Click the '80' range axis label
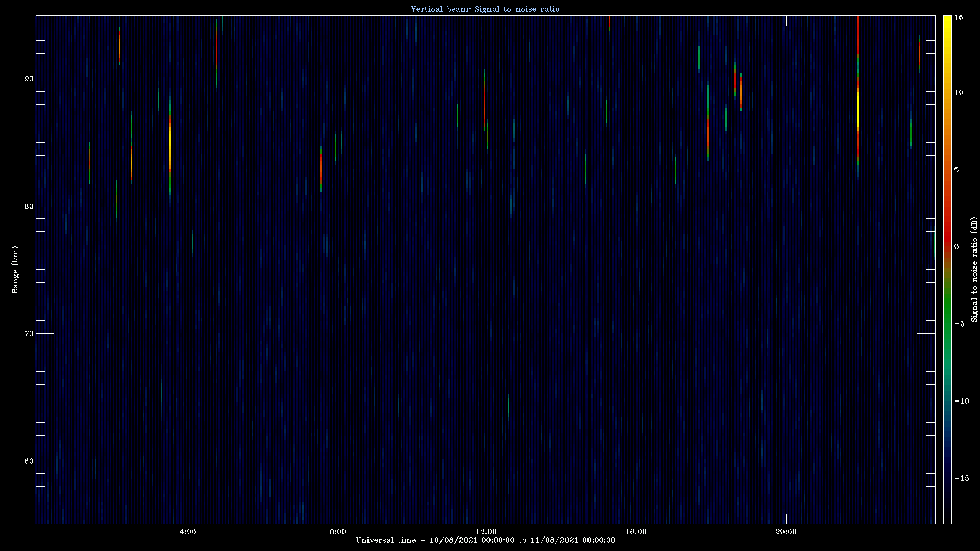 pos(28,206)
